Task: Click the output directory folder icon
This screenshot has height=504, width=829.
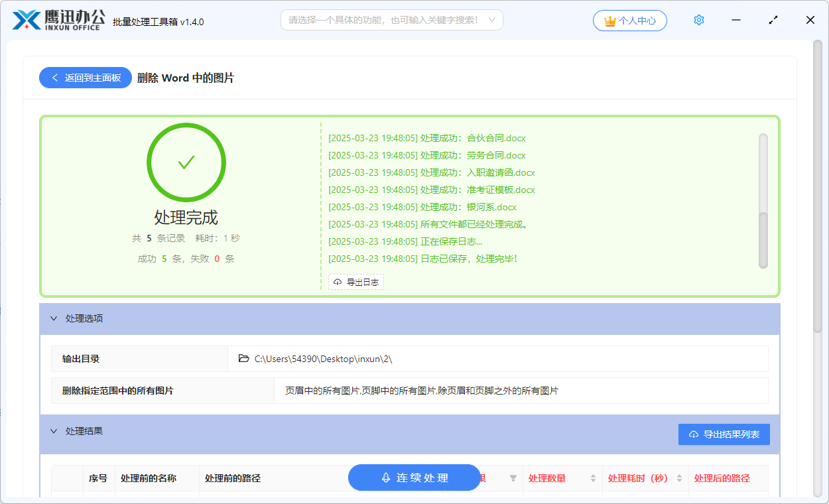Action: (244, 359)
